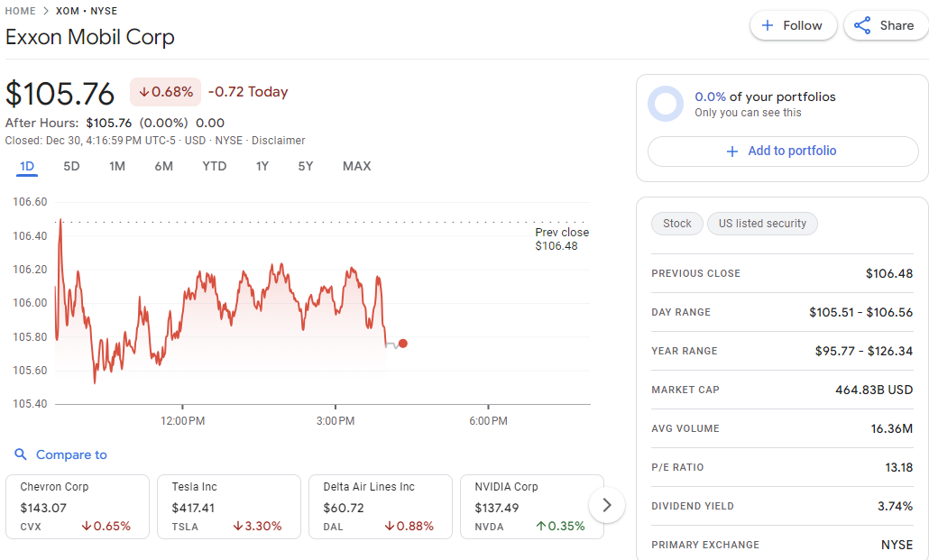Show next comparison stocks with the arrow
This screenshot has width=929, height=560.
click(607, 505)
